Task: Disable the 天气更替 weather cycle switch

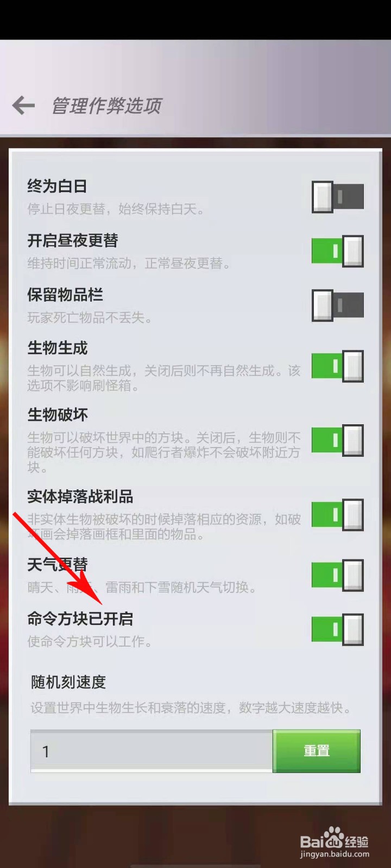Action: coord(337,575)
